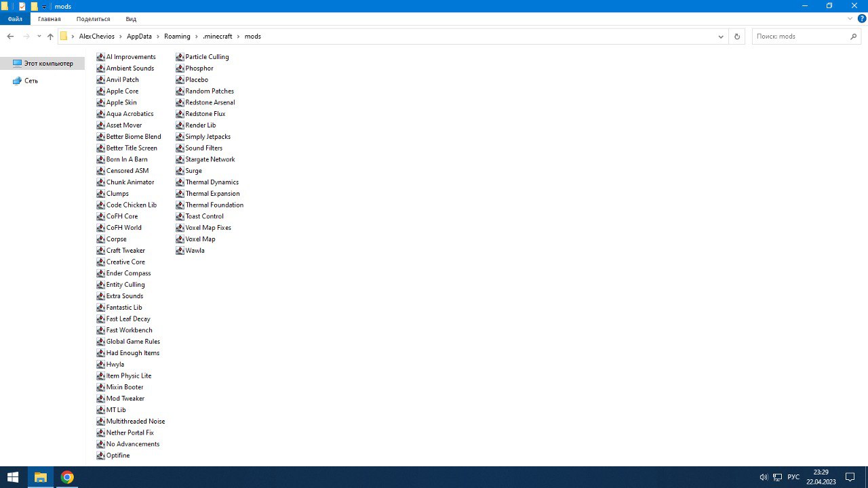
Task: Open the quick access toolbar customize dropdown
Action: coord(45,6)
